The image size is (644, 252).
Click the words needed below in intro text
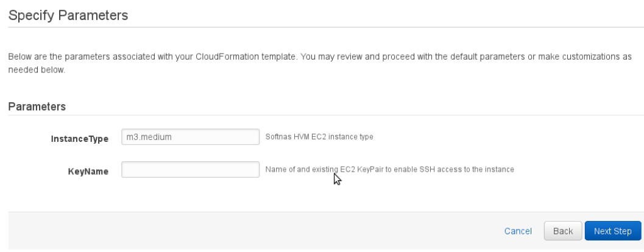(x=37, y=70)
